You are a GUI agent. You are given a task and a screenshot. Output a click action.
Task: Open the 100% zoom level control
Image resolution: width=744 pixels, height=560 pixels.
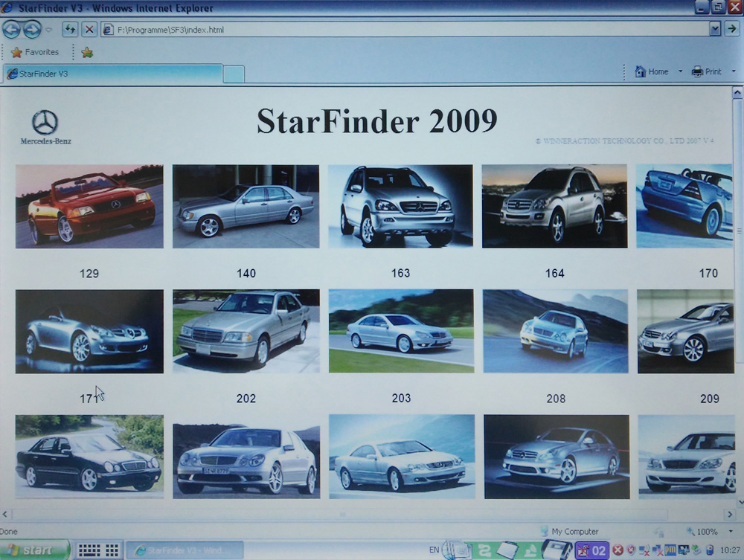[x=702, y=532]
